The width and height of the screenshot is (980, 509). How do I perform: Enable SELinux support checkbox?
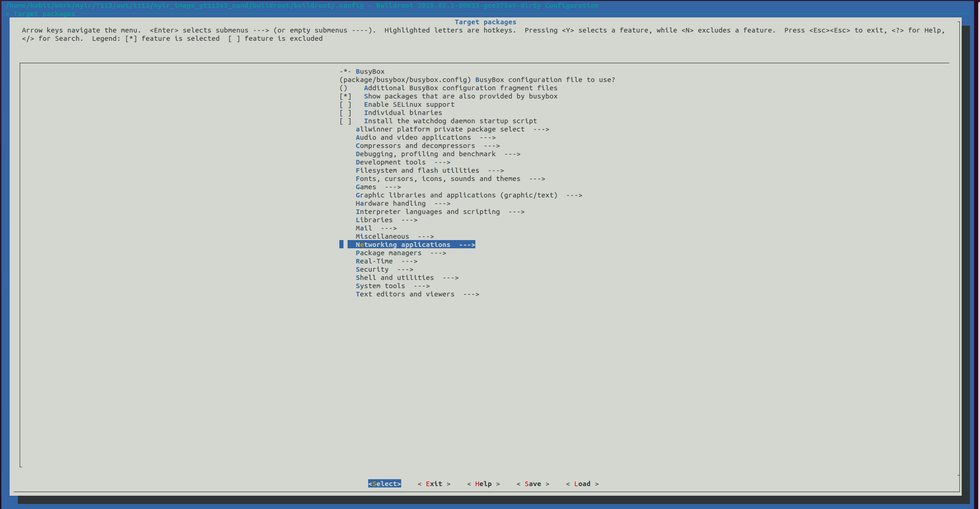tap(408, 104)
